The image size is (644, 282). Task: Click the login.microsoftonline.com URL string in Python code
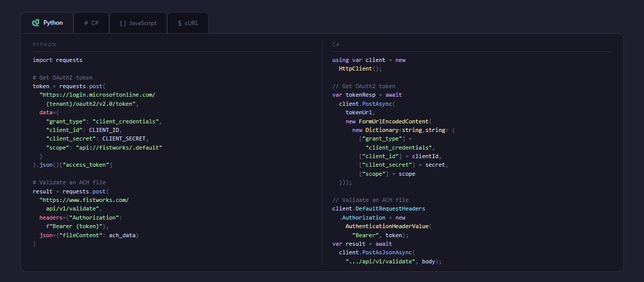pyautogui.click(x=98, y=95)
